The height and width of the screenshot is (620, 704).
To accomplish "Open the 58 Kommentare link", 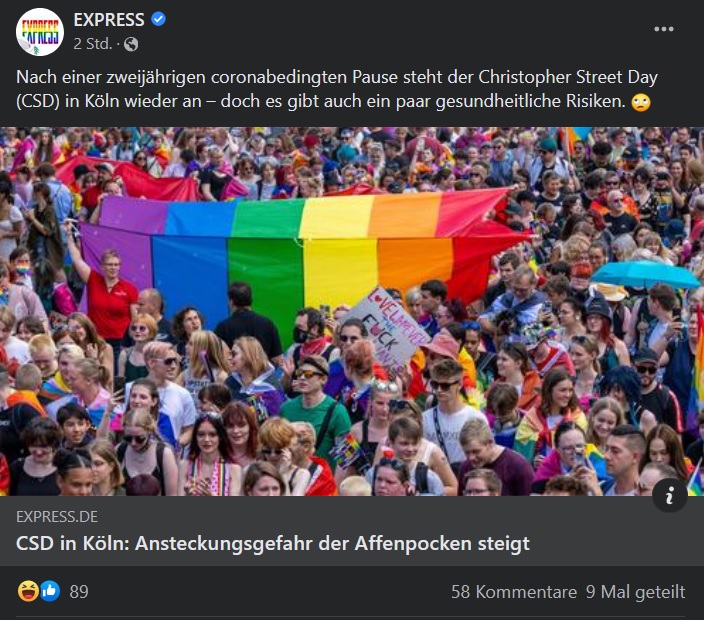I will [x=514, y=592].
